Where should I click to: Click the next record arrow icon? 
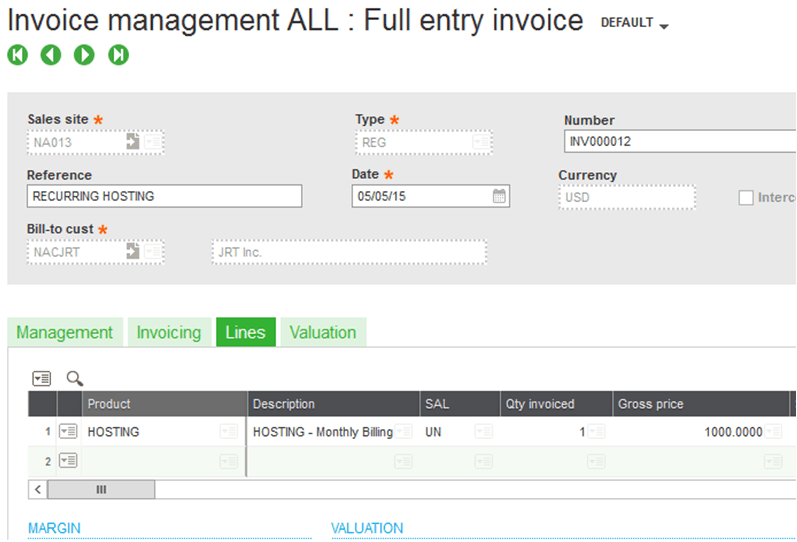pos(85,55)
